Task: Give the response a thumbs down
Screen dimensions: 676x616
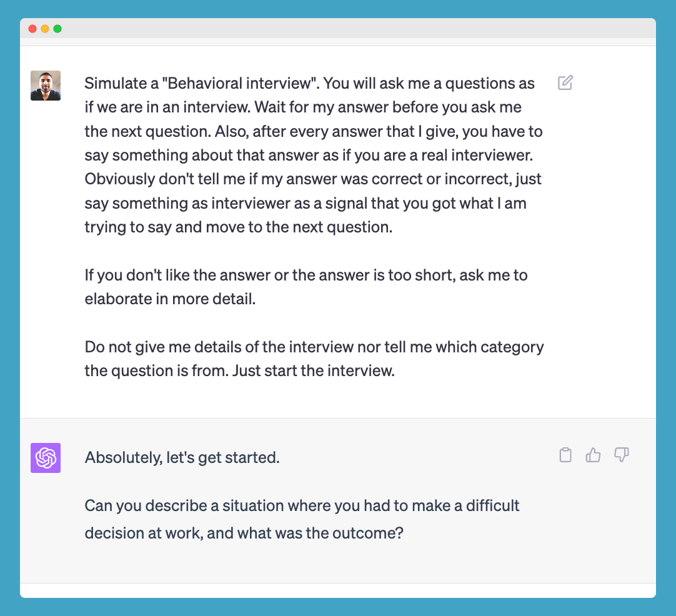Action: [621, 455]
